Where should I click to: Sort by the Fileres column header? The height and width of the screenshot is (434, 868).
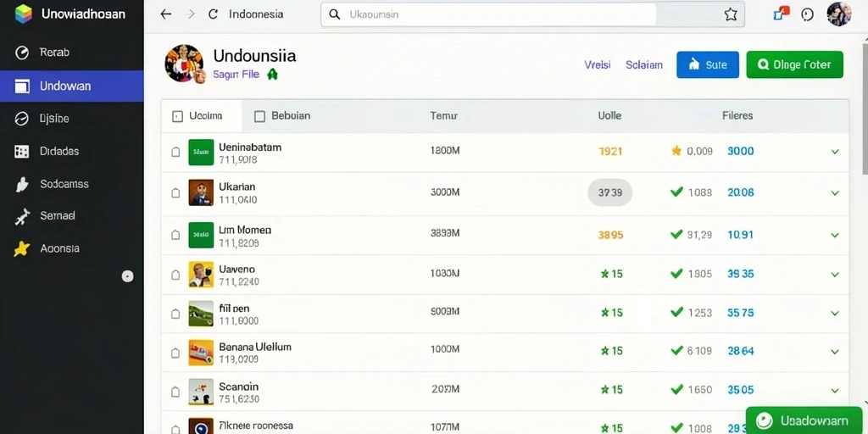click(737, 116)
